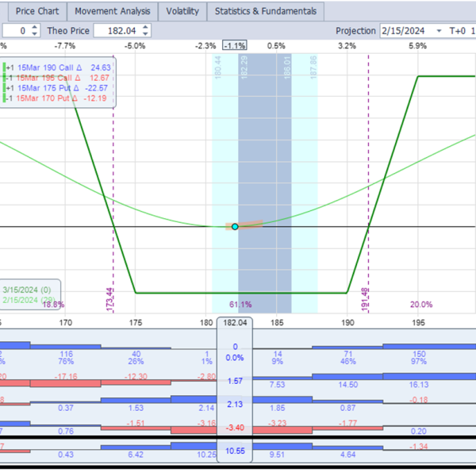Open the Movement Analysis tab

pos(111,11)
